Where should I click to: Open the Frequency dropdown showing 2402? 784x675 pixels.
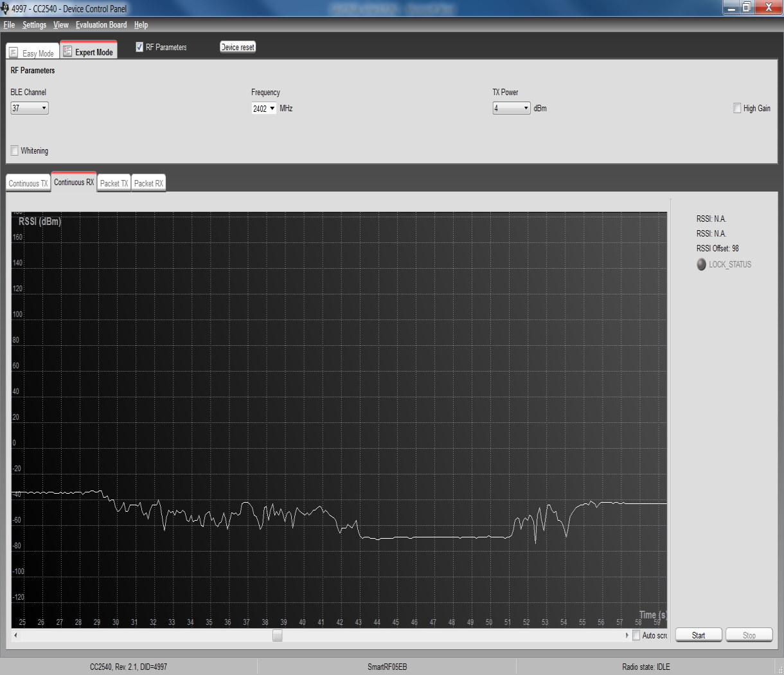[264, 109]
